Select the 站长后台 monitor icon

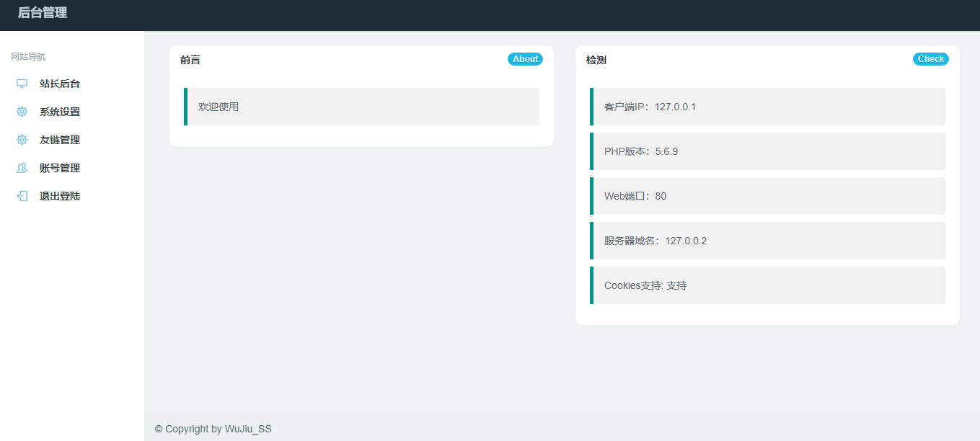pyautogui.click(x=21, y=83)
